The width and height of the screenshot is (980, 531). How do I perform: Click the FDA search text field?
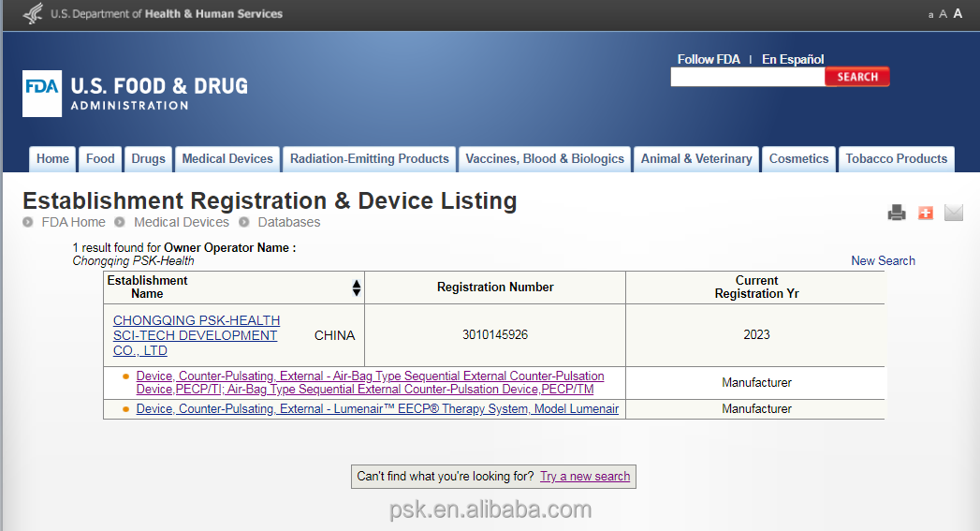pos(747,78)
